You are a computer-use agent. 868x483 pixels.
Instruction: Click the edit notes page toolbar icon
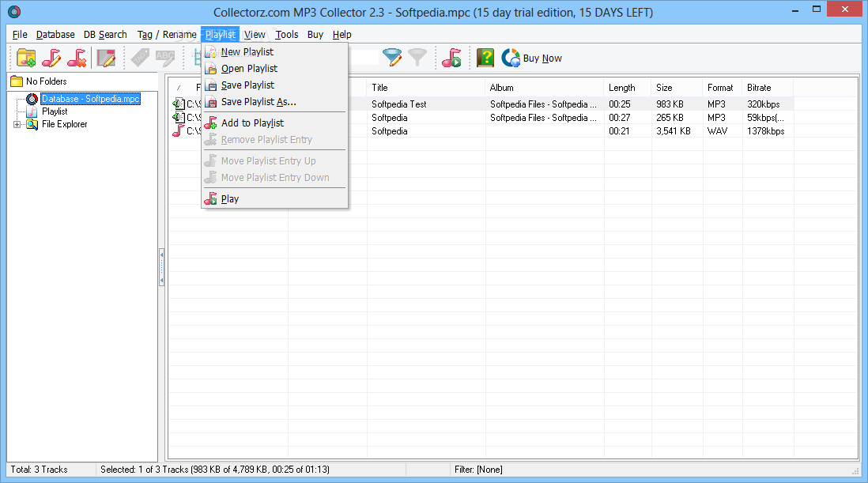click(106, 58)
